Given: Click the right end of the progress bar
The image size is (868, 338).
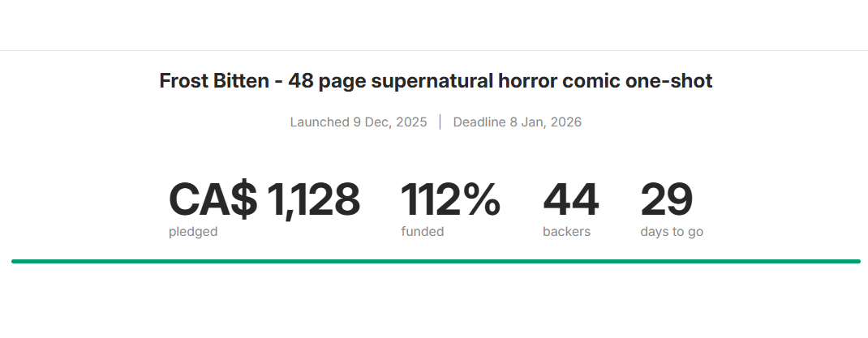Looking at the screenshot, I should click(x=857, y=261).
